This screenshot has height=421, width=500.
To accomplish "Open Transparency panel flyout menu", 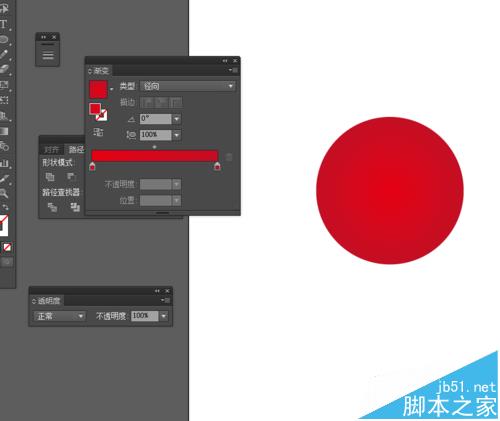I will pyautogui.click(x=166, y=300).
